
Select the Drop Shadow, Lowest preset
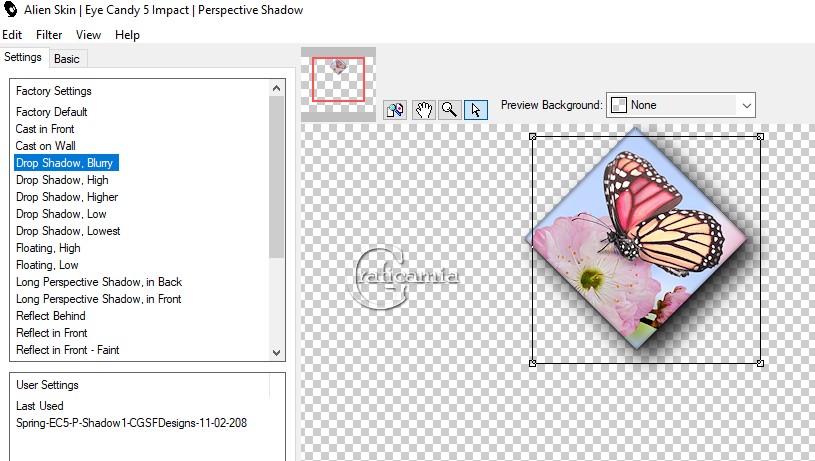68,231
